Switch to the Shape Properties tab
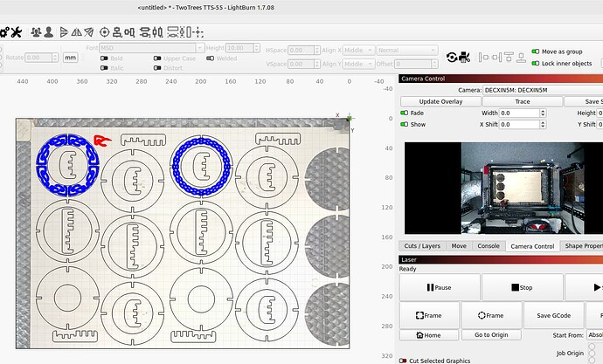This screenshot has height=364, width=603. [582, 246]
